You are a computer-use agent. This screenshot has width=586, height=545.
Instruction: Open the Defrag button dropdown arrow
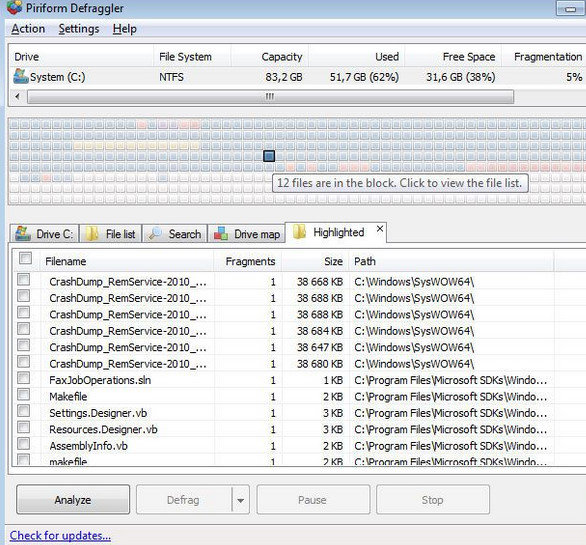[241, 500]
